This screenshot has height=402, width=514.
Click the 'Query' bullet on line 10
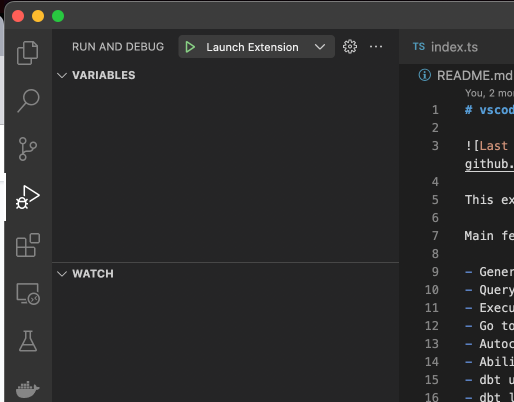[x=497, y=290]
